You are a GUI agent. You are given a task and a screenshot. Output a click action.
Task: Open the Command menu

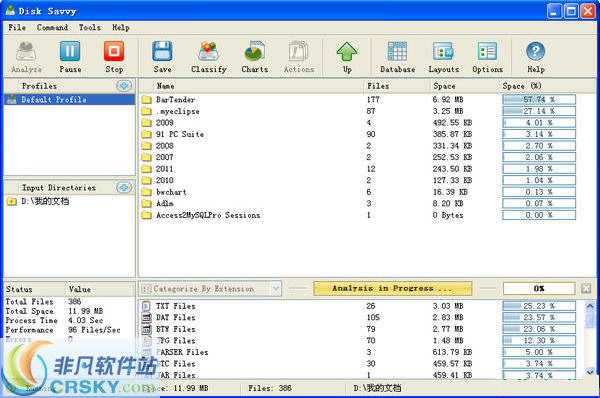pos(52,28)
